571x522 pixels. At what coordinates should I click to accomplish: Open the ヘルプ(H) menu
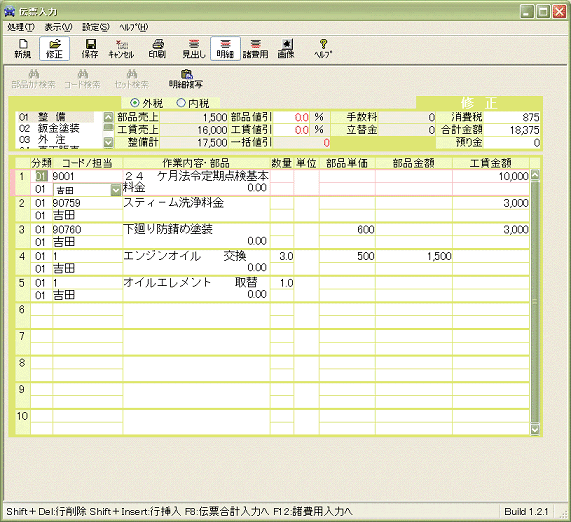coord(134,27)
